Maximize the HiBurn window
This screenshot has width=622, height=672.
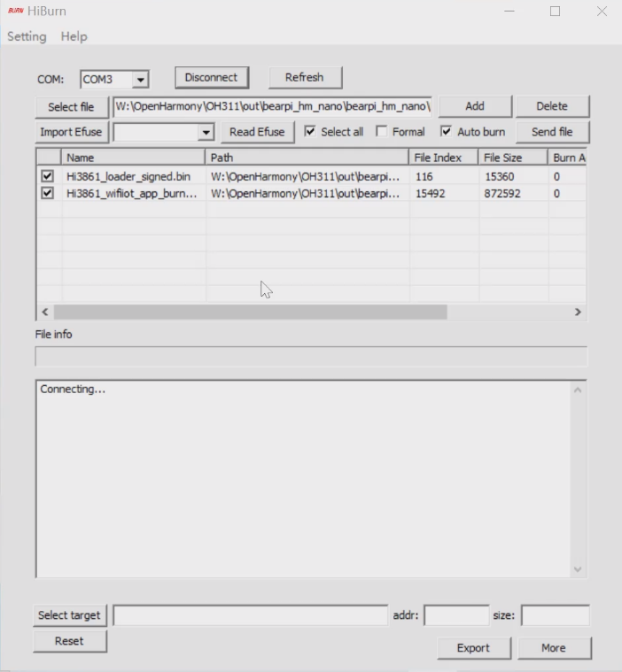tap(555, 12)
